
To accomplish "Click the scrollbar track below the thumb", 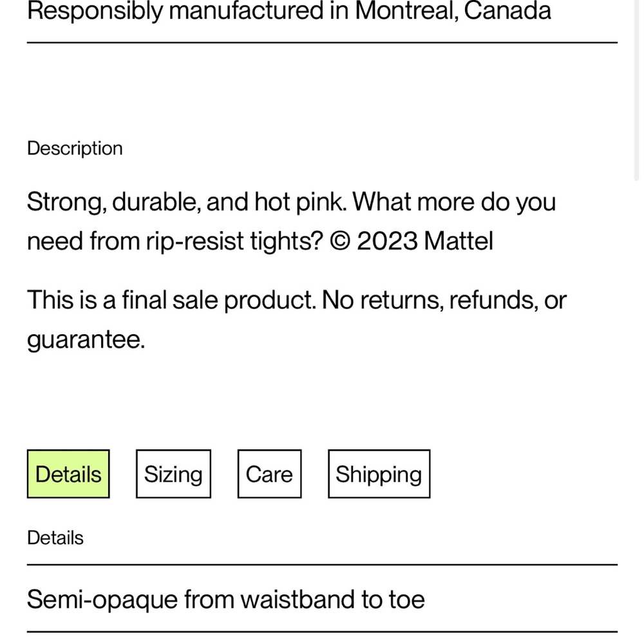I will coord(636,411).
